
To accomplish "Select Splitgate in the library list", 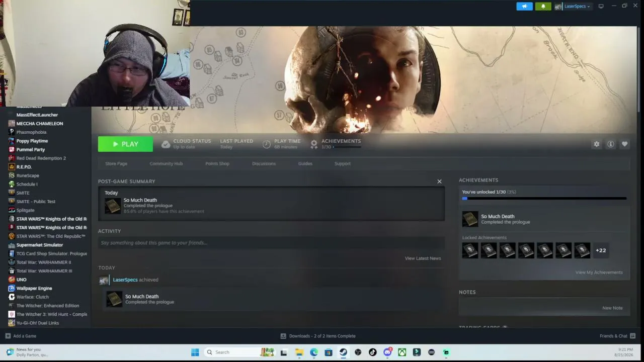I will tap(25, 210).
